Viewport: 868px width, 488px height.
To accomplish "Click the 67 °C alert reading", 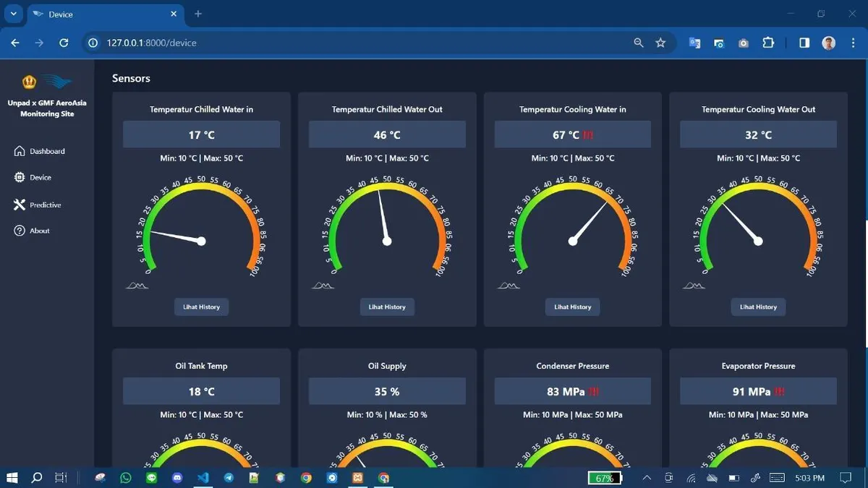I will click(572, 134).
